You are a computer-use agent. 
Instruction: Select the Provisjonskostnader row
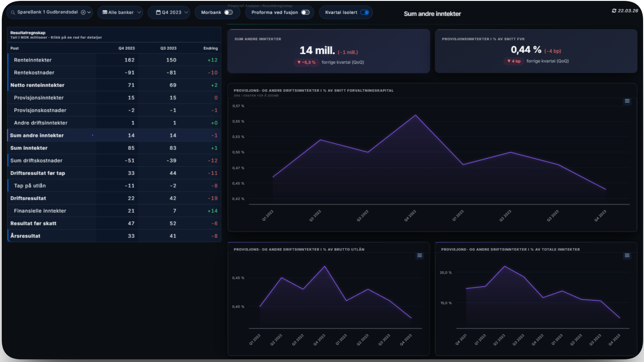tap(114, 110)
